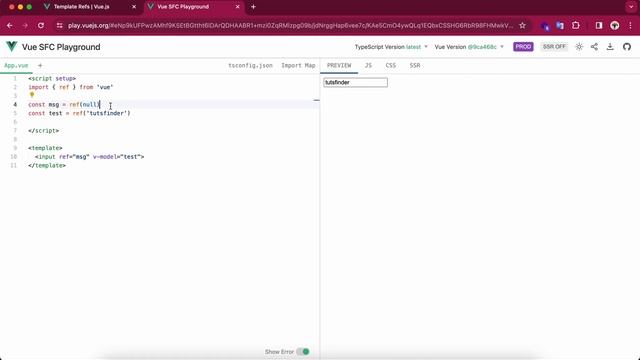Open the browser extensions puzzle icon
Screen dimensions: 640x360
pyautogui.click(x=576, y=25)
